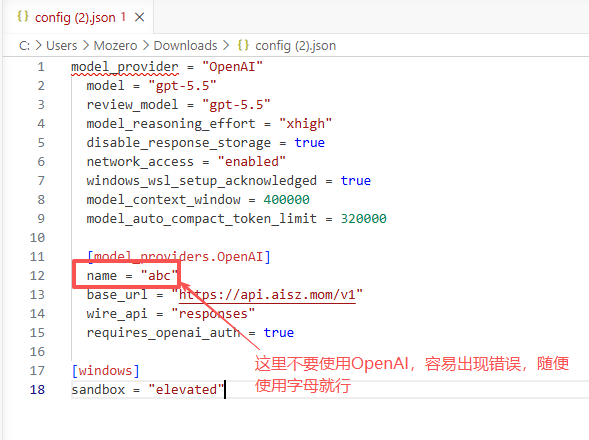Screen dimensions: 589x440
Task: Click the "OpenAI" value on line 1
Action: click(232, 67)
